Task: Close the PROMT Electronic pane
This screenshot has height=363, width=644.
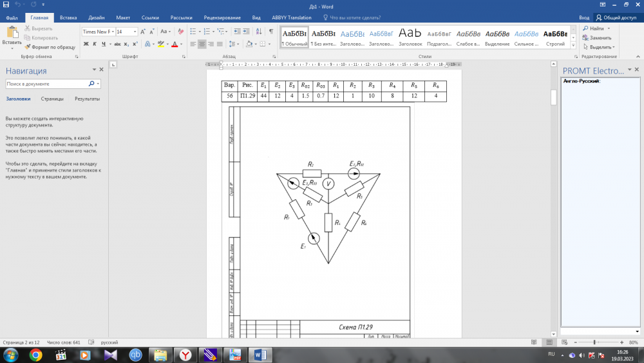Action: [x=637, y=70]
